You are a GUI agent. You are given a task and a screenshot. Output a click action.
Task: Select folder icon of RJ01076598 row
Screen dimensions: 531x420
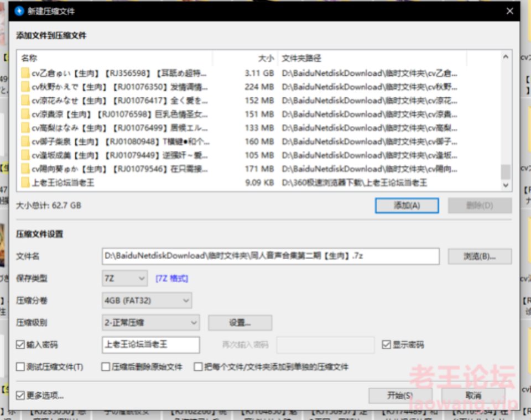tap(25, 114)
